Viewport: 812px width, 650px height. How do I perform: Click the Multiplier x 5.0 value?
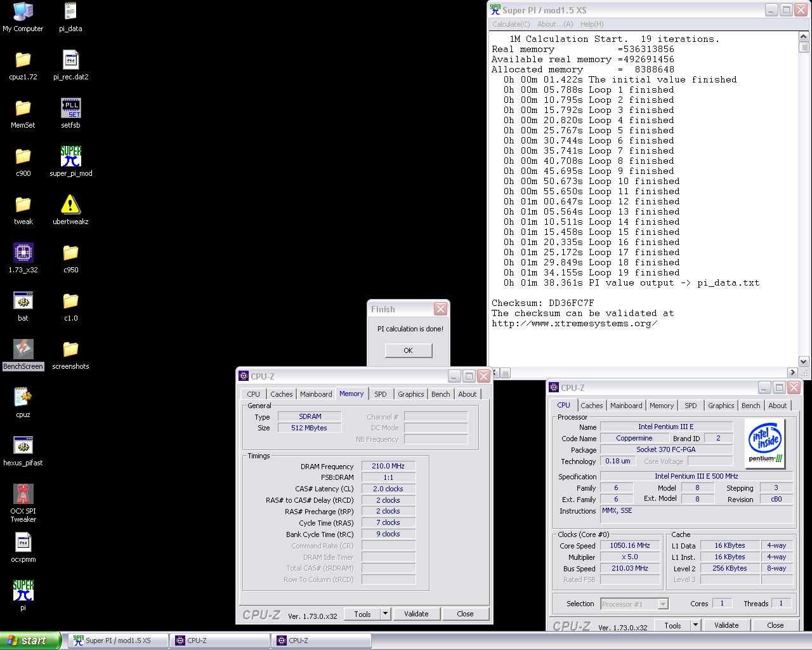pos(630,557)
